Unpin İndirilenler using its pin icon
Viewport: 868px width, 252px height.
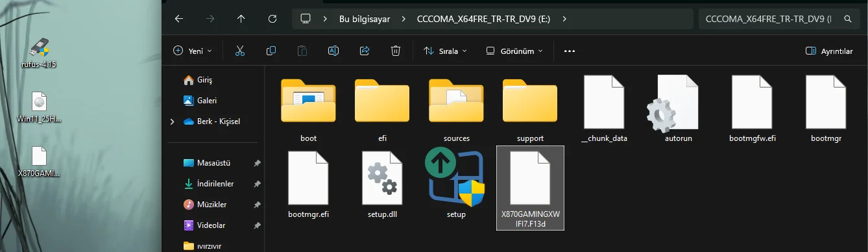(x=257, y=184)
